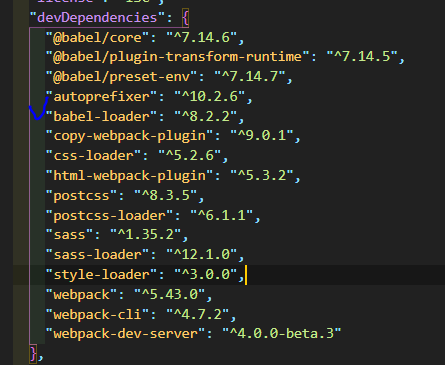This screenshot has width=445, height=365.
Task: Click the "postcss" package key
Action: pos(82,196)
